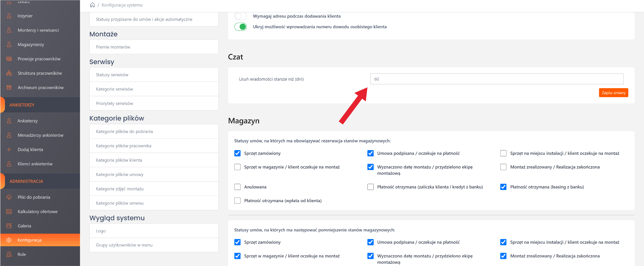This screenshot has height=266, width=644.
Task: Click the Prowizje pracowników money icon
Action: pos(9,59)
